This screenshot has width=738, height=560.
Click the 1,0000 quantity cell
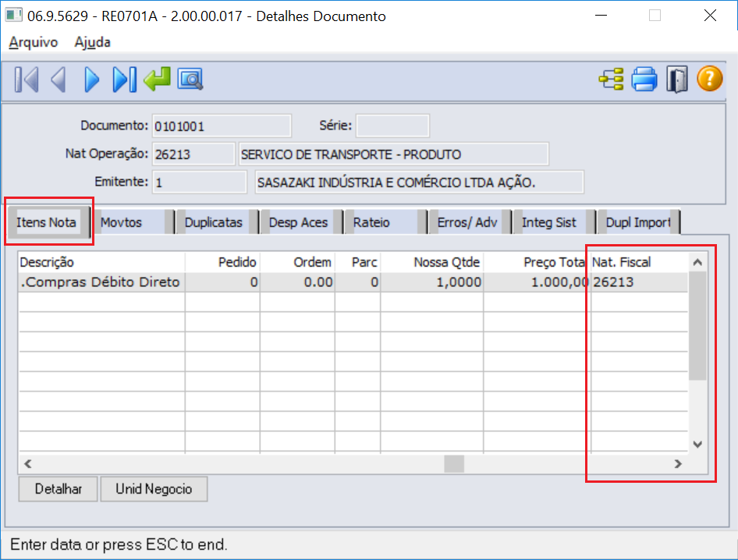432,282
